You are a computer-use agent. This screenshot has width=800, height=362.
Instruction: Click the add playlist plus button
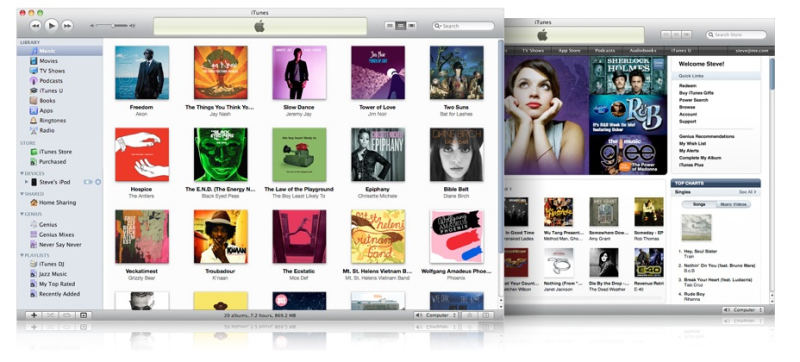point(34,315)
